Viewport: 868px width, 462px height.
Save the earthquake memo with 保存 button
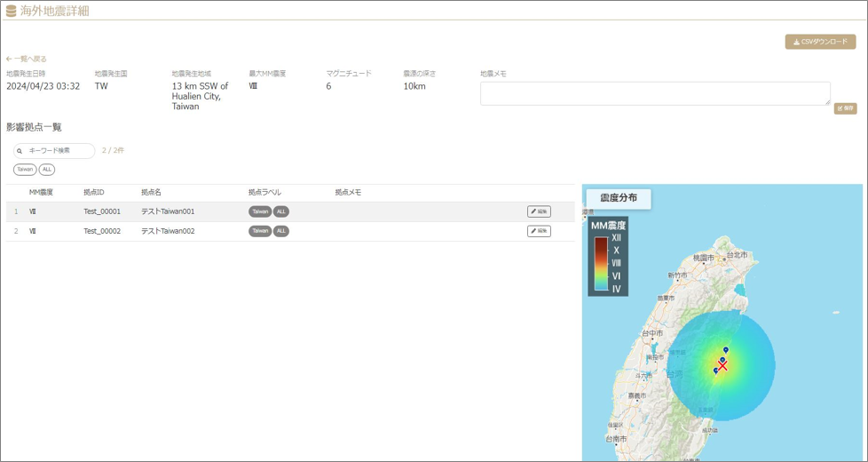(x=845, y=108)
